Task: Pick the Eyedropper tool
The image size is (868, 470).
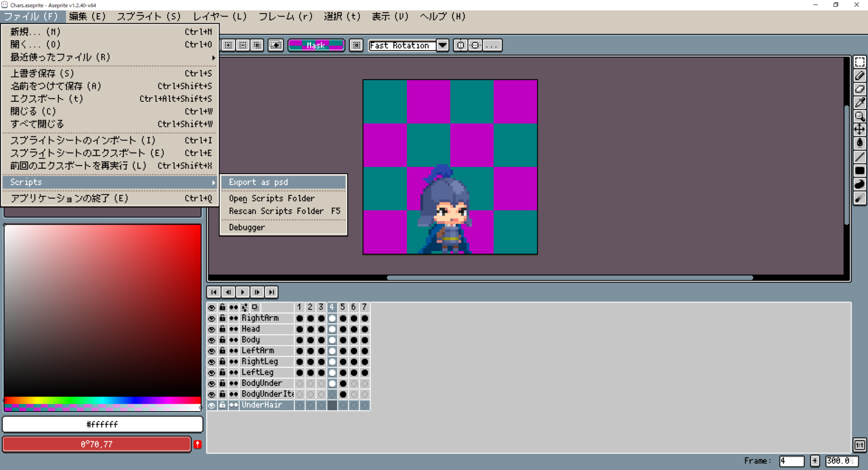Action: coord(860,102)
